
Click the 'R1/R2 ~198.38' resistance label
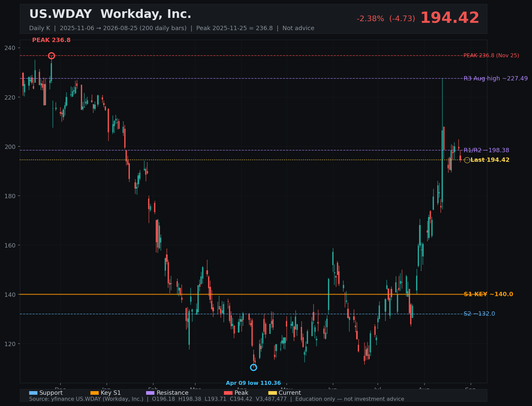[486, 150]
